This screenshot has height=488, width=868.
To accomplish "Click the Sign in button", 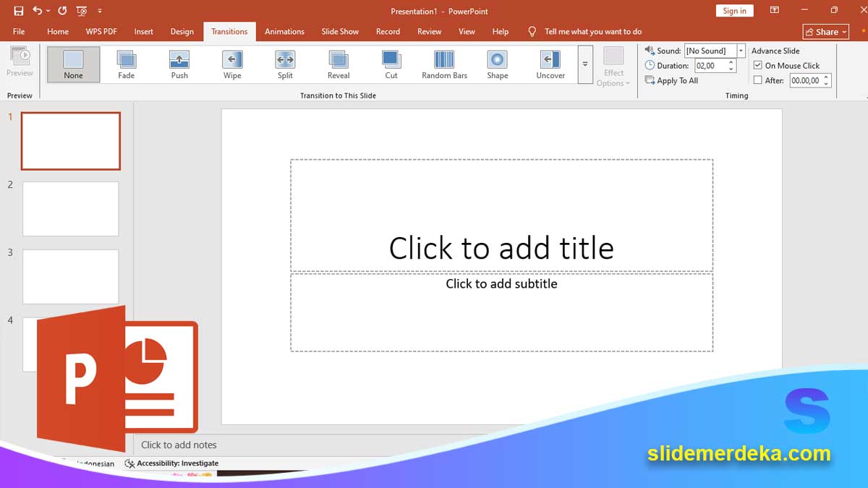I will click(734, 11).
